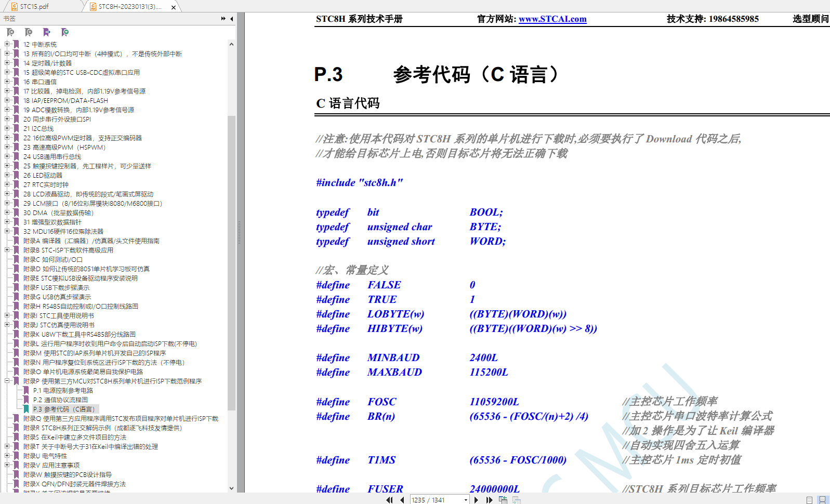Expand bookmark 附录B STC-ISP下载软件高级应用

[7, 250]
